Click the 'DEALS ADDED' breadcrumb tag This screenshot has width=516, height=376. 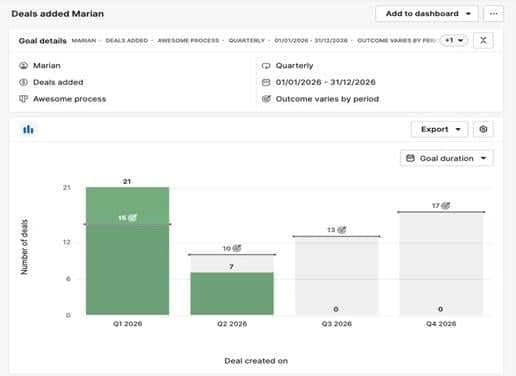[x=127, y=41]
